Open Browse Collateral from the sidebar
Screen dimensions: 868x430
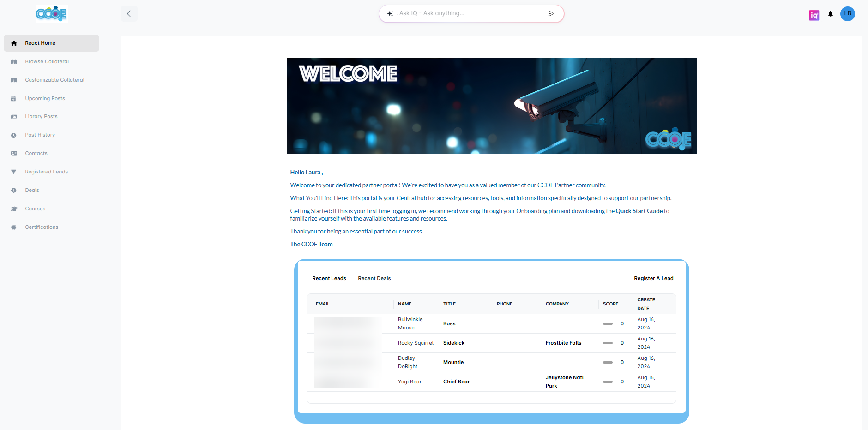(47, 61)
